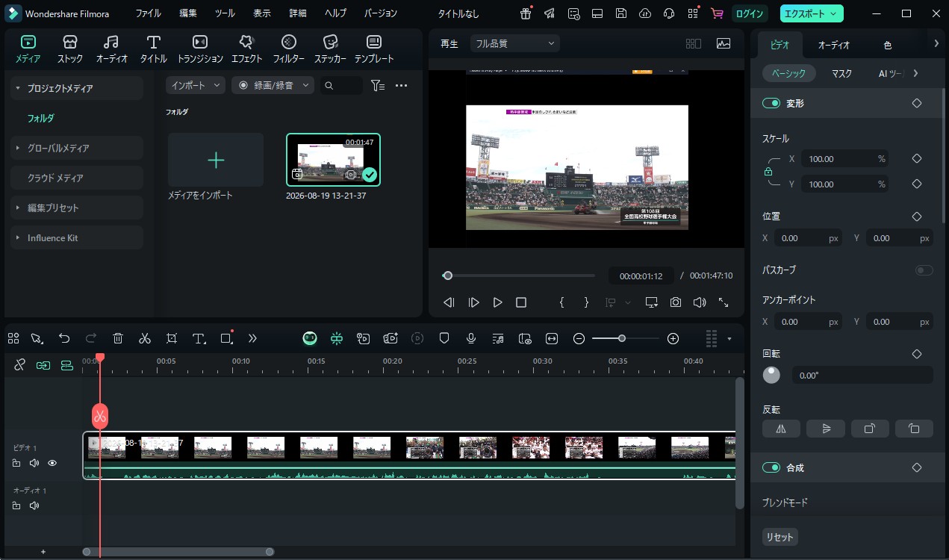Mute video track 1 audio
This screenshot has height=560, width=949.
[x=34, y=463]
